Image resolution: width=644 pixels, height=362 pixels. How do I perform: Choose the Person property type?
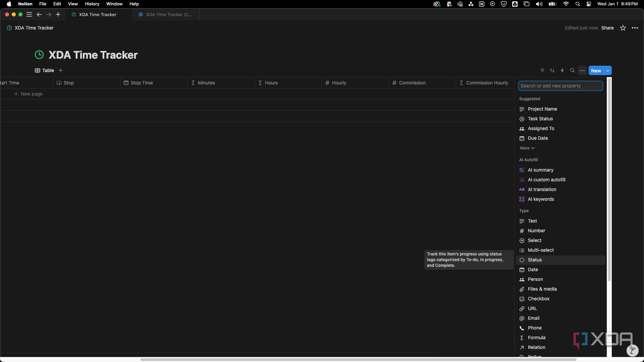point(560,279)
